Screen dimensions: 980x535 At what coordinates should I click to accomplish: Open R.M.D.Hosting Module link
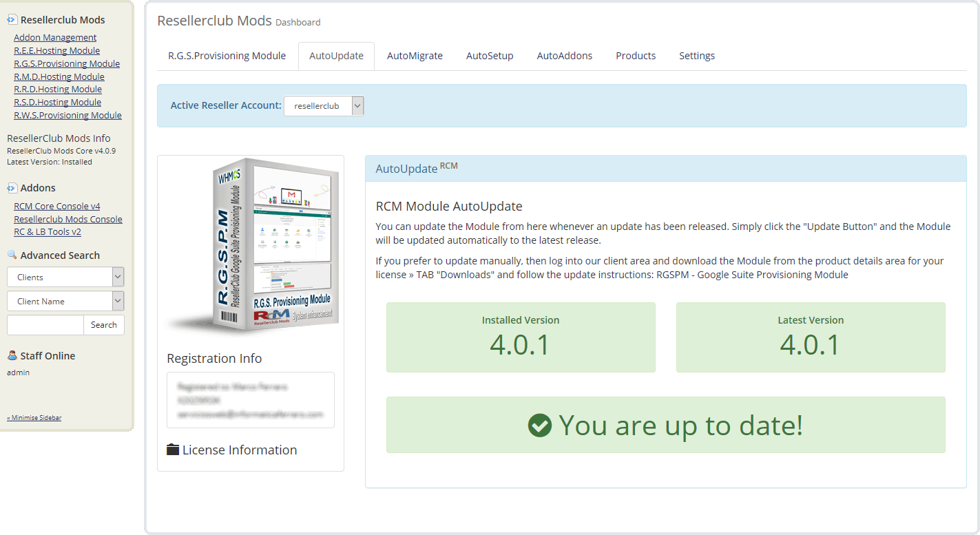(59, 76)
